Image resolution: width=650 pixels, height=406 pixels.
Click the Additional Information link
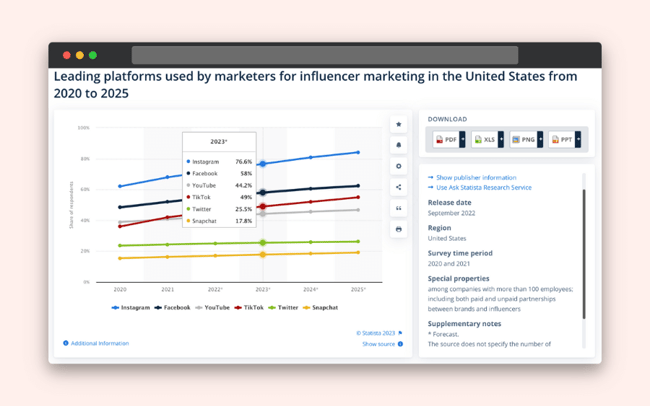[x=99, y=343]
